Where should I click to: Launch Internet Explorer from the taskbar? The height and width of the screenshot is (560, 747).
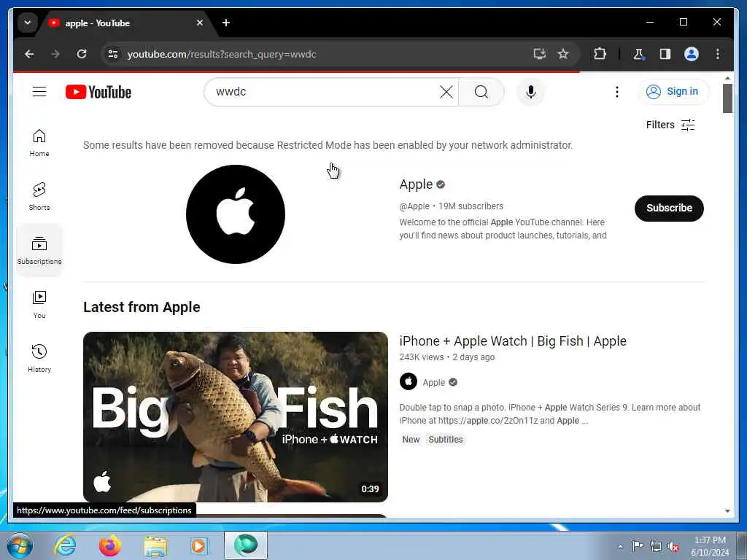tap(65, 545)
